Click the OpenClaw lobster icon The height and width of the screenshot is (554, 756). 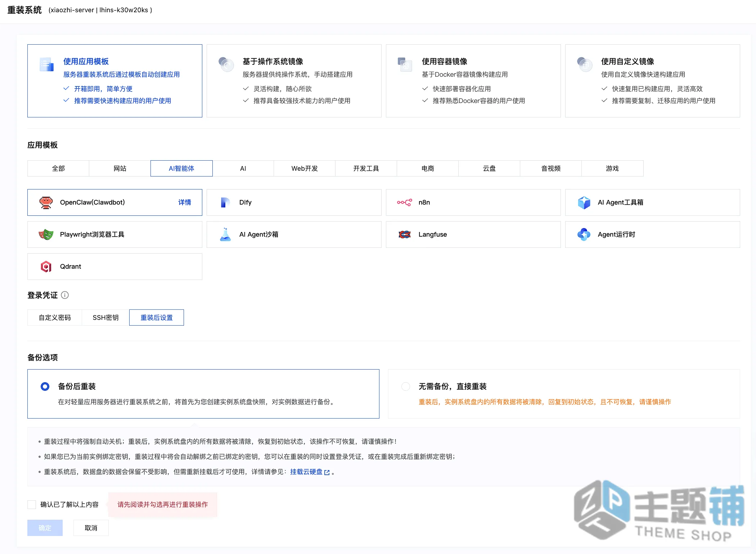click(46, 202)
